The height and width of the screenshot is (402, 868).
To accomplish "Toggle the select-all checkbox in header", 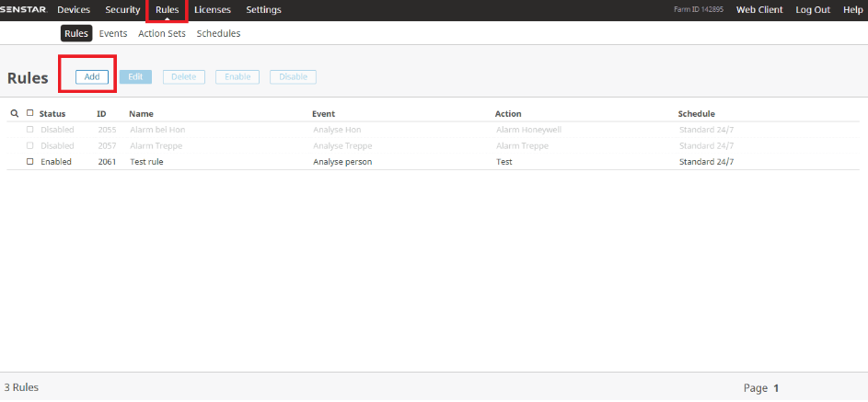I will [x=29, y=113].
